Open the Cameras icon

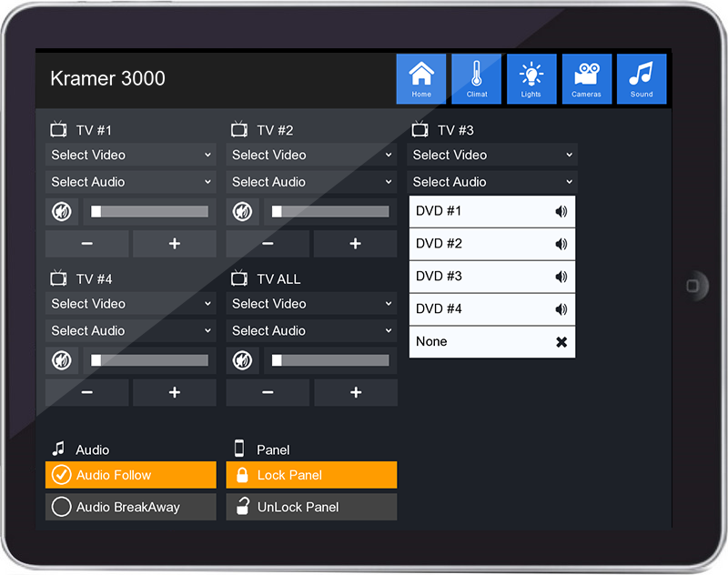tap(586, 78)
